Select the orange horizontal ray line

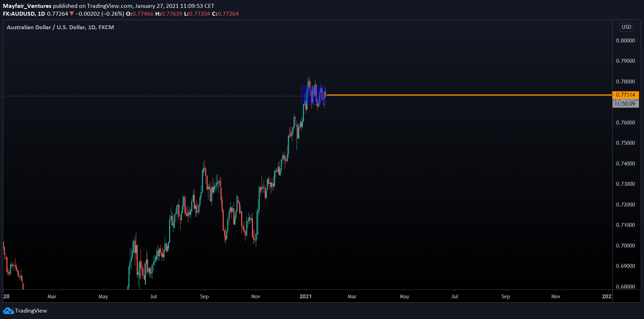tap(469, 95)
